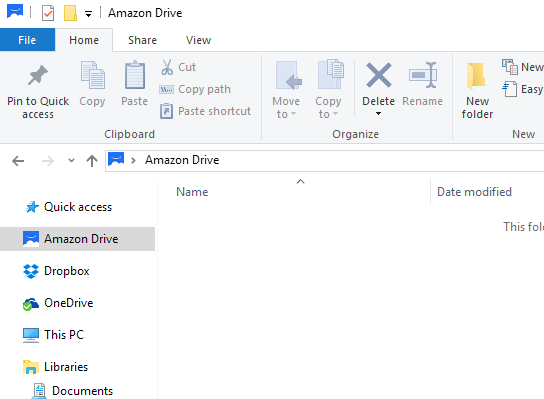Click the Properties checkmark icon in quick toolbar

[x=48, y=13]
